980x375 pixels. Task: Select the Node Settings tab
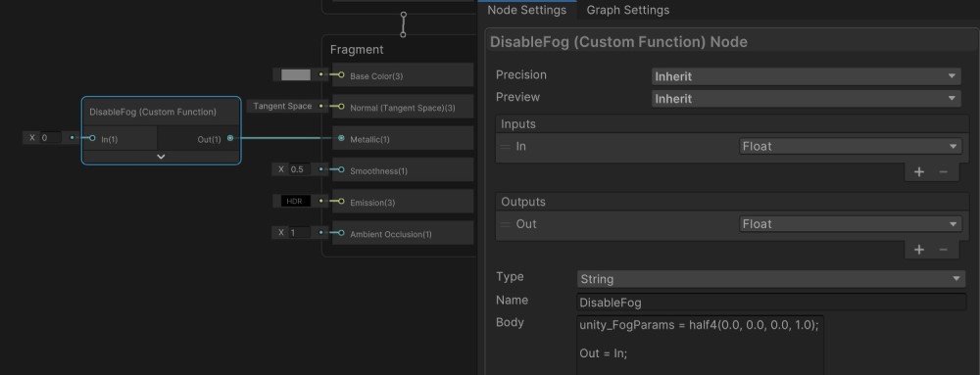click(x=527, y=10)
